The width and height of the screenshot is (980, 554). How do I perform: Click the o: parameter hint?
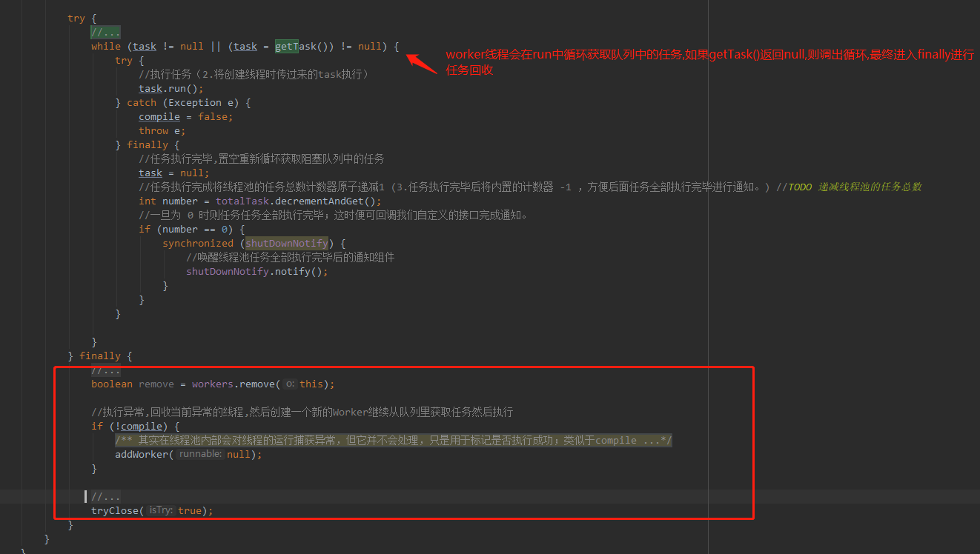(x=290, y=384)
